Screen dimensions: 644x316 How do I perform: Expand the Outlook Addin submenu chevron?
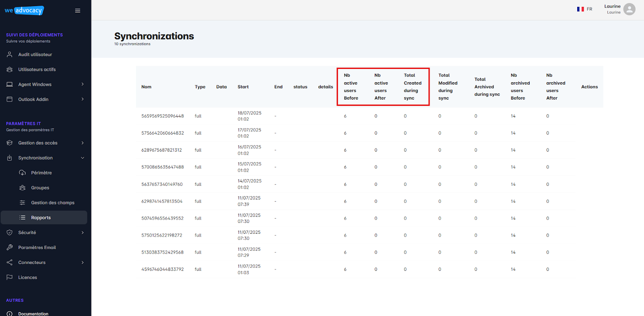click(83, 99)
